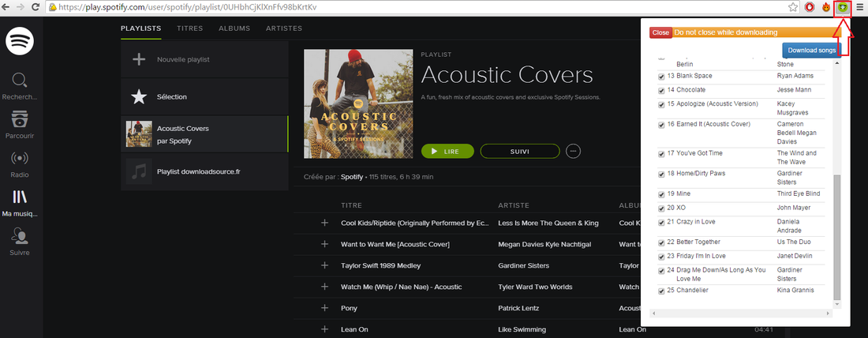This screenshot has width=868, height=338.
Task: Click the green LIRE play button
Action: [x=448, y=151]
